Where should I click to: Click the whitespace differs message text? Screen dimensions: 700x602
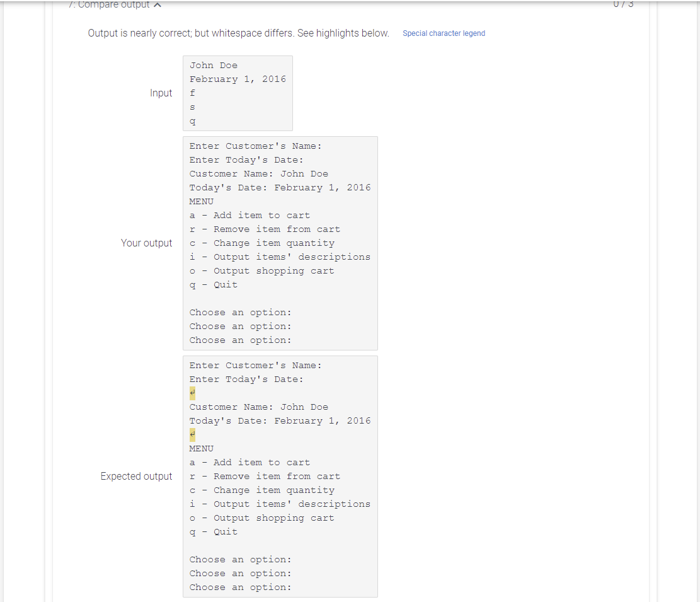[238, 33]
